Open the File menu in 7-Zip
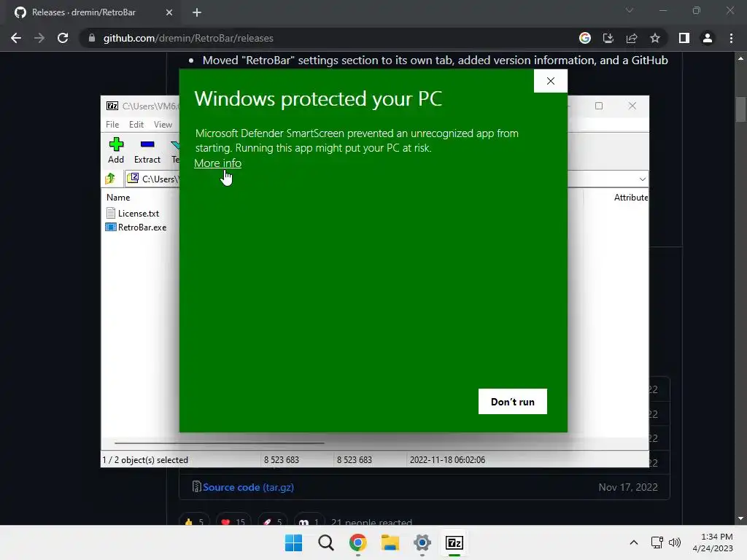 click(112, 124)
